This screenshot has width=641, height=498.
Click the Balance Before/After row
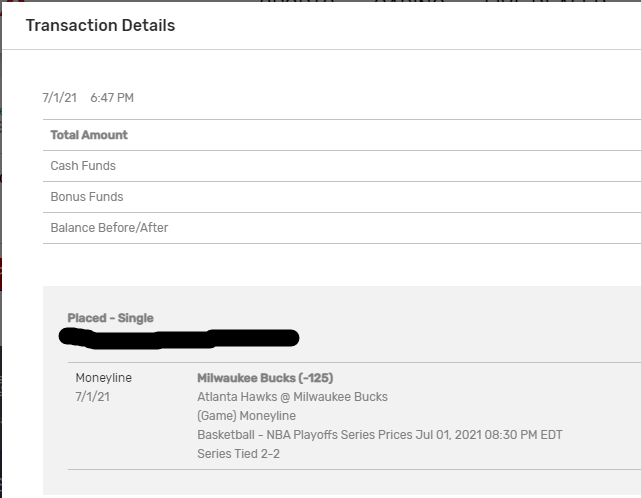[x=109, y=228]
